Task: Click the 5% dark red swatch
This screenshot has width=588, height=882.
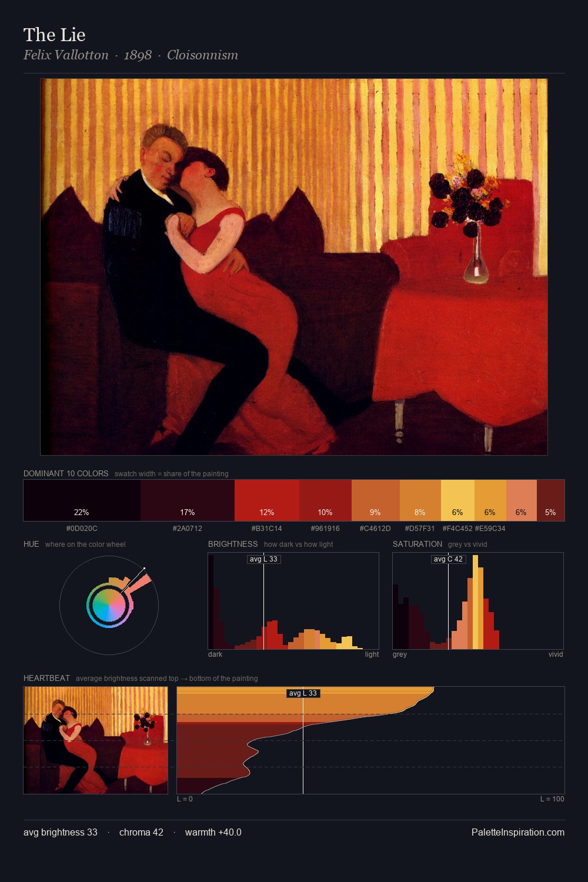Action: pos(550,500)
